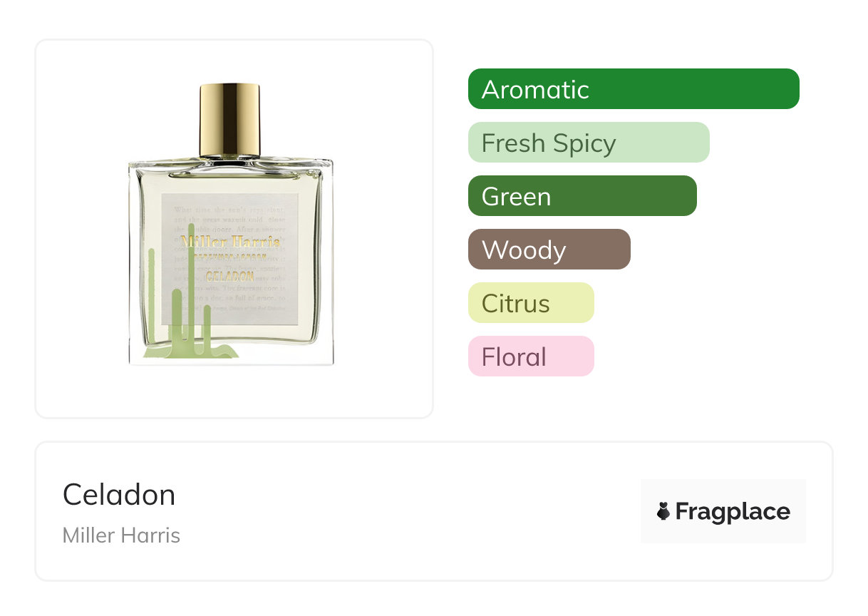Viewport: 868px width, 616px height.
Task: Click the Celadon perfume bottle image
Action: click(x=230, y=225)
